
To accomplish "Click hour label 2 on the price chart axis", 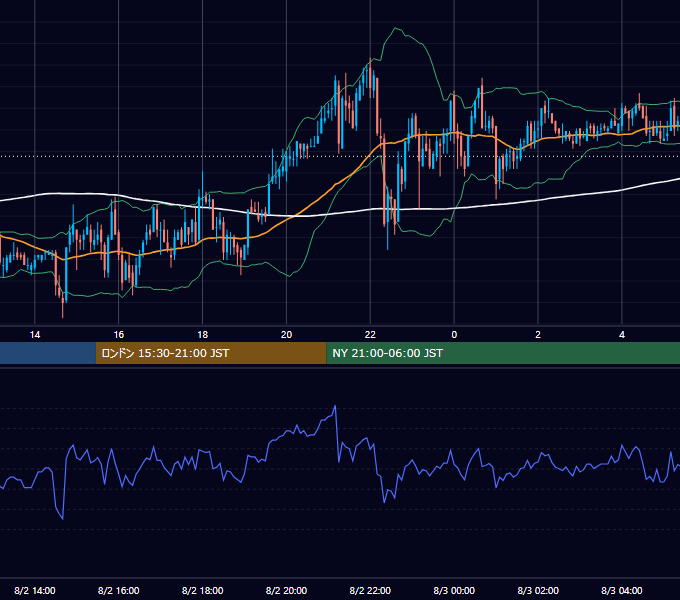I will [538, 334].
